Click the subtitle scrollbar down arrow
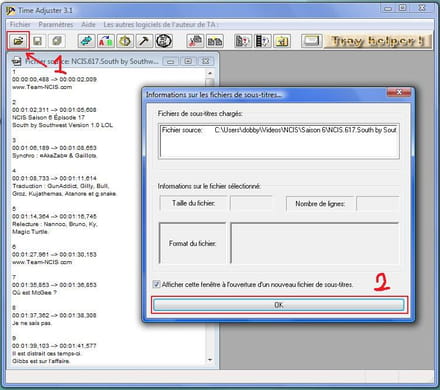Screen dimensions: 440x390 pyautogui.click(x=210, y=360)
